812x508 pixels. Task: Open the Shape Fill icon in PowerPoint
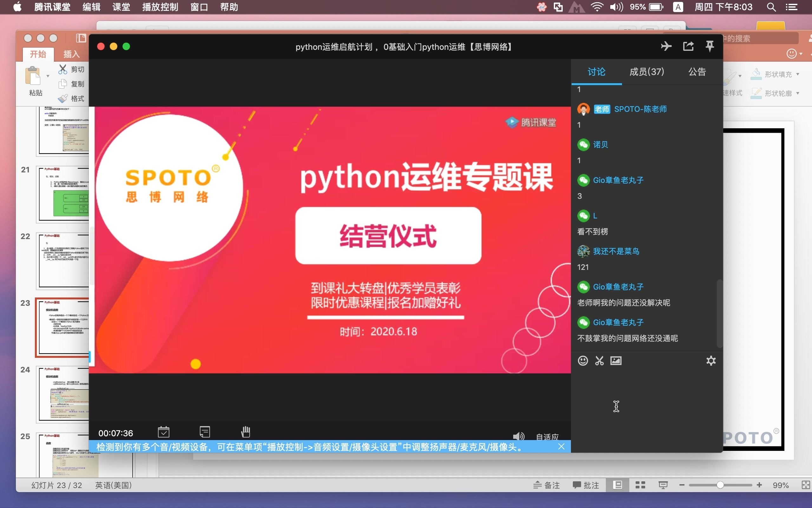[756, 74]
